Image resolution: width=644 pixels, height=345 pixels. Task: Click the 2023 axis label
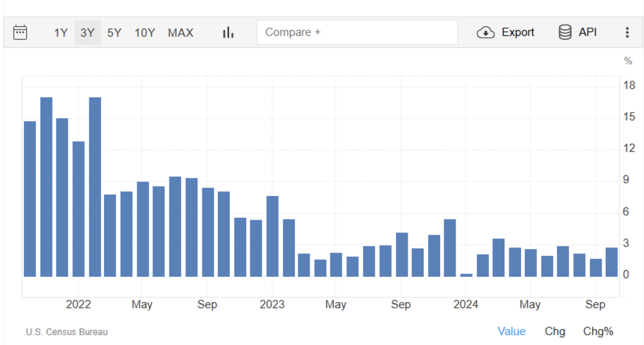(x=272, y=304)
